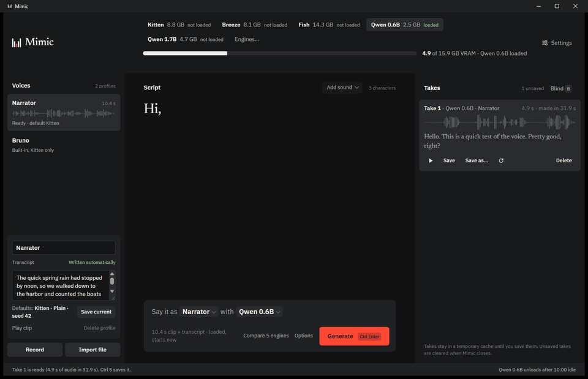Regenerate Take 1 with the refresh icon

(501, 160)
